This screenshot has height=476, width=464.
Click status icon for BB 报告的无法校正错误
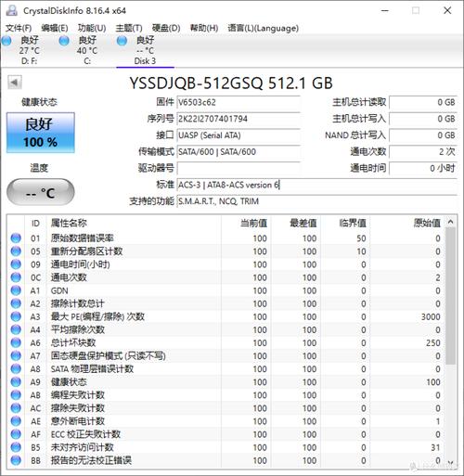pyautogui.click(x=16, y=460)
